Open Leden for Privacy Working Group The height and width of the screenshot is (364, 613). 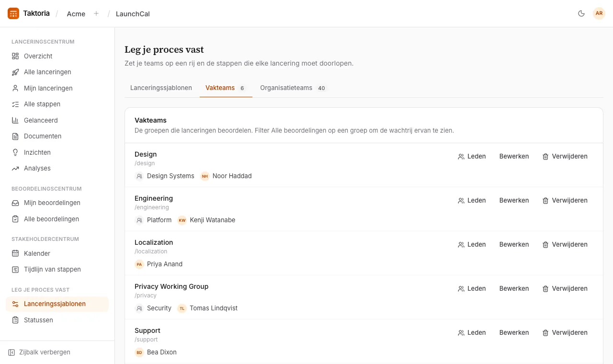472,288
